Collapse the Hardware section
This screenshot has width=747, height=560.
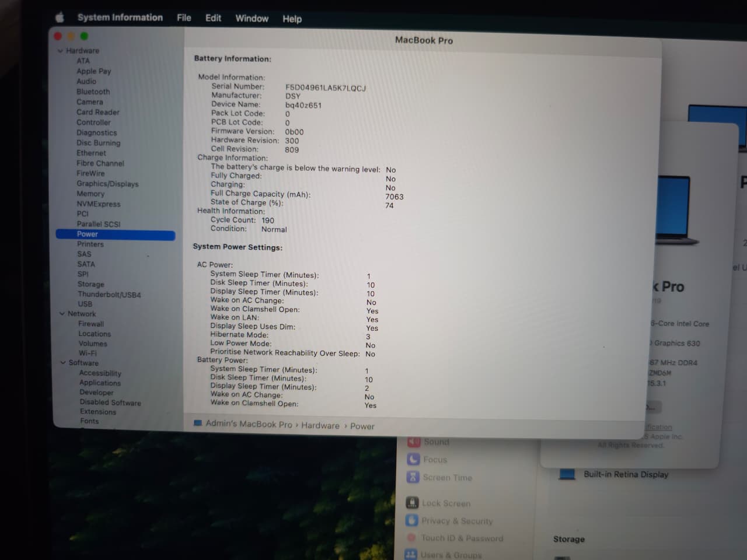(60, 51)
